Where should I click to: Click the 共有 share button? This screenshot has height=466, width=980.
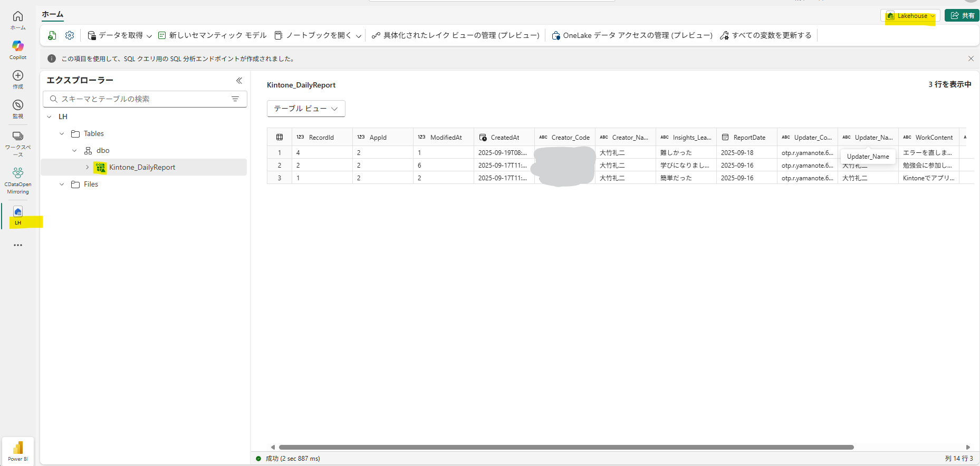coord(962,16)
